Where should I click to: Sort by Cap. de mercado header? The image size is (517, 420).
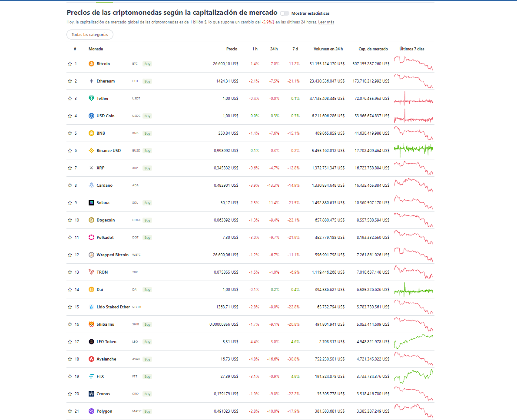[373, 49]
